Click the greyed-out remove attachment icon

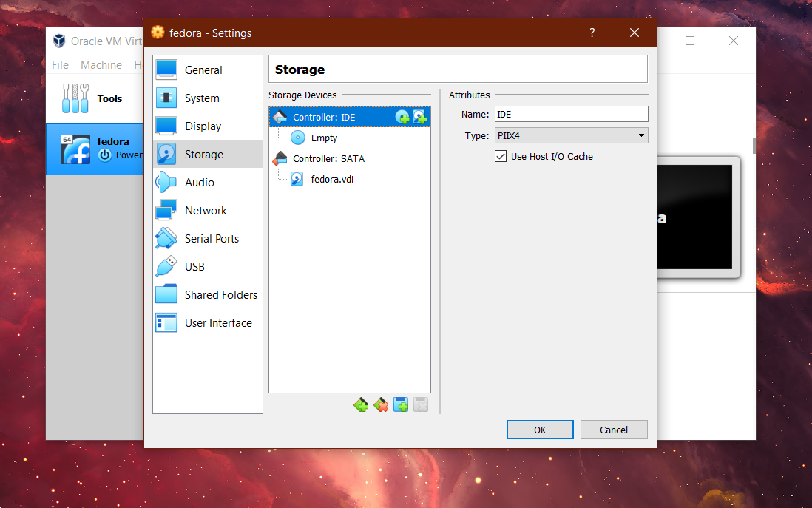coord(421,405)
